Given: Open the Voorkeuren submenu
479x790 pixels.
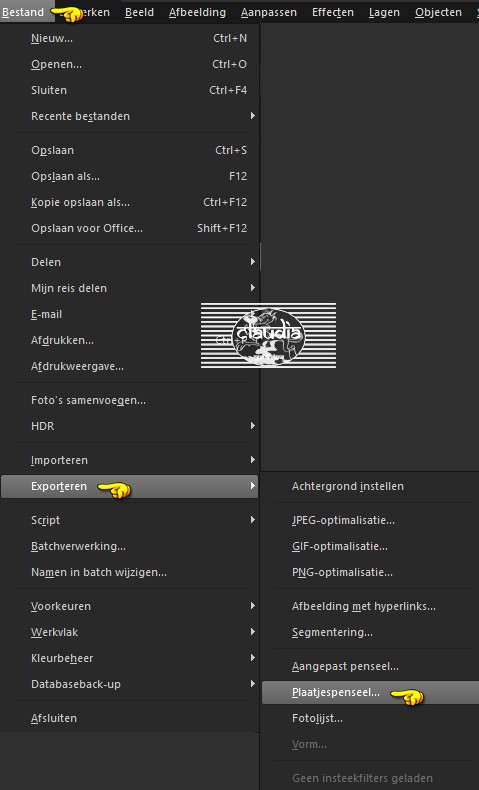Looking at the screenshot, I should pyautogui.click(x=129, y=606).
